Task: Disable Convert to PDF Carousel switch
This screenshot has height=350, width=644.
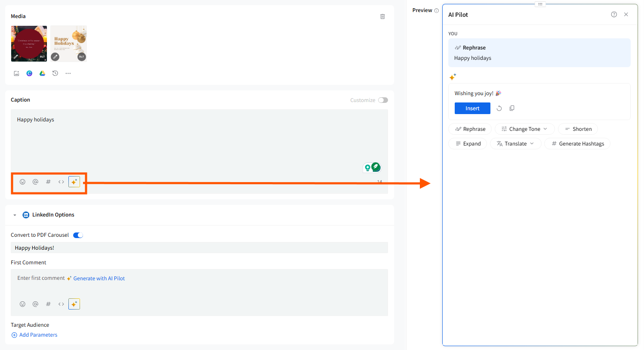Action: (78, 235)
